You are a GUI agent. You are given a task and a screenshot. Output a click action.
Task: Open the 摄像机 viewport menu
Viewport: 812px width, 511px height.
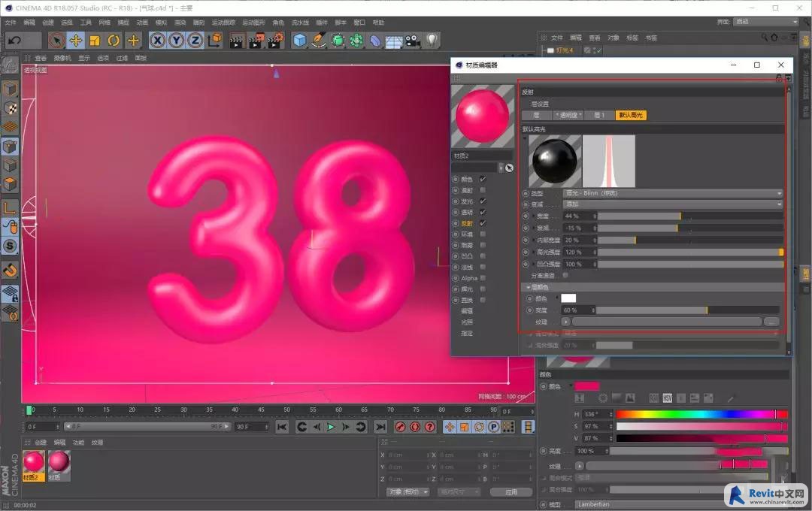62,58
